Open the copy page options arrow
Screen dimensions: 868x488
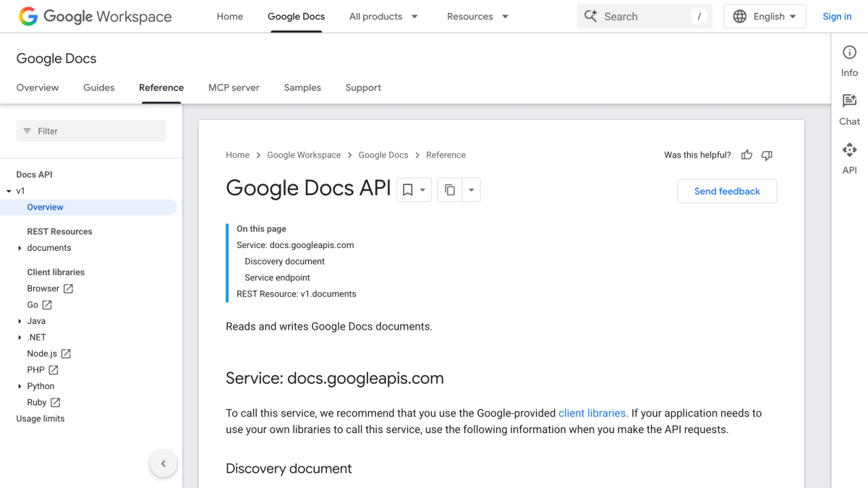[471, 190]
